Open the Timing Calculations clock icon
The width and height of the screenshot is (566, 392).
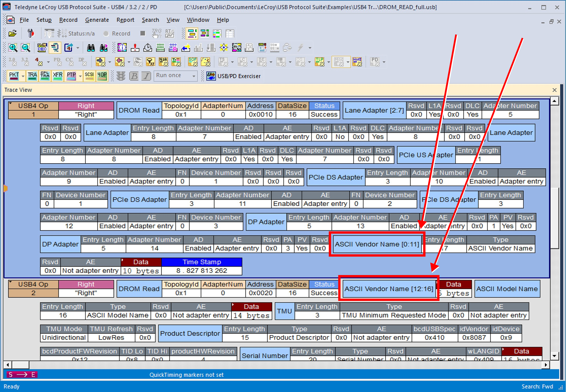[x=148, y=48]
